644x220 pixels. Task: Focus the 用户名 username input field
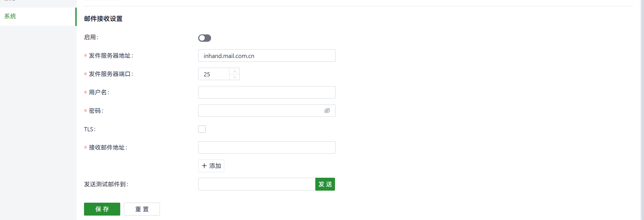pyautogui.click(x=267, y=92)
